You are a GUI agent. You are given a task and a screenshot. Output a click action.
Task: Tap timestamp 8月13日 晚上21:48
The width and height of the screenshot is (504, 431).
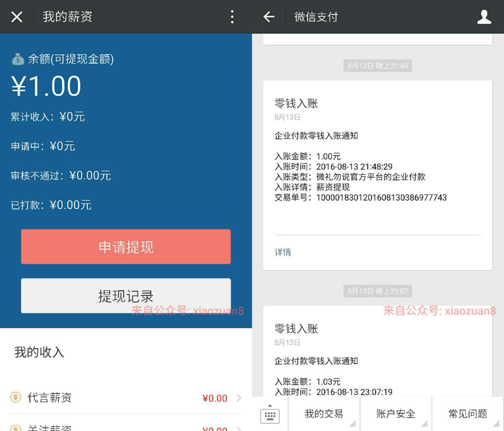(x=378, y=66)
